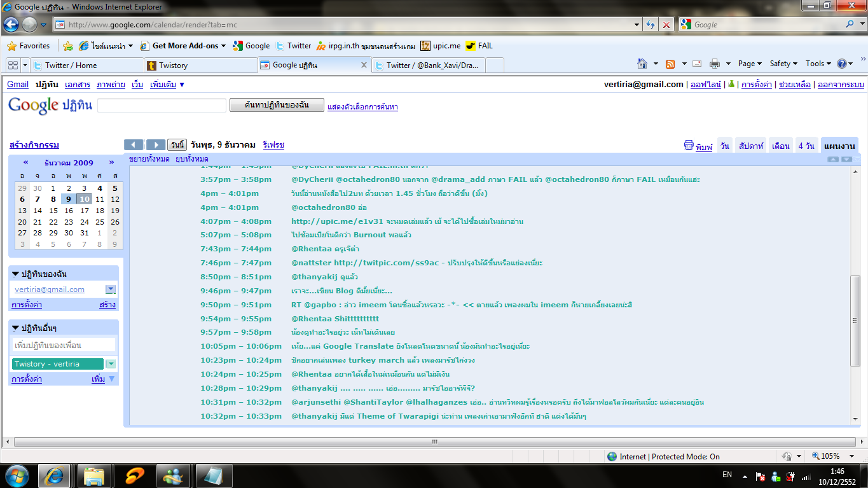Open IE Help question mark icon
Image resolution: width=868 pixels, height=488 pixels.
click(842, 64)
